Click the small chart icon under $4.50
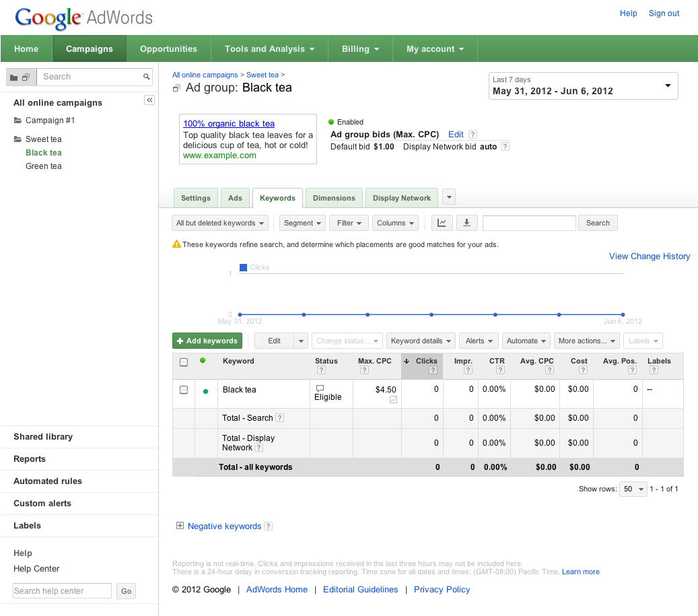The width and height of the screenshot is (698, 616). pyautogui.click(x=393, y=400)
